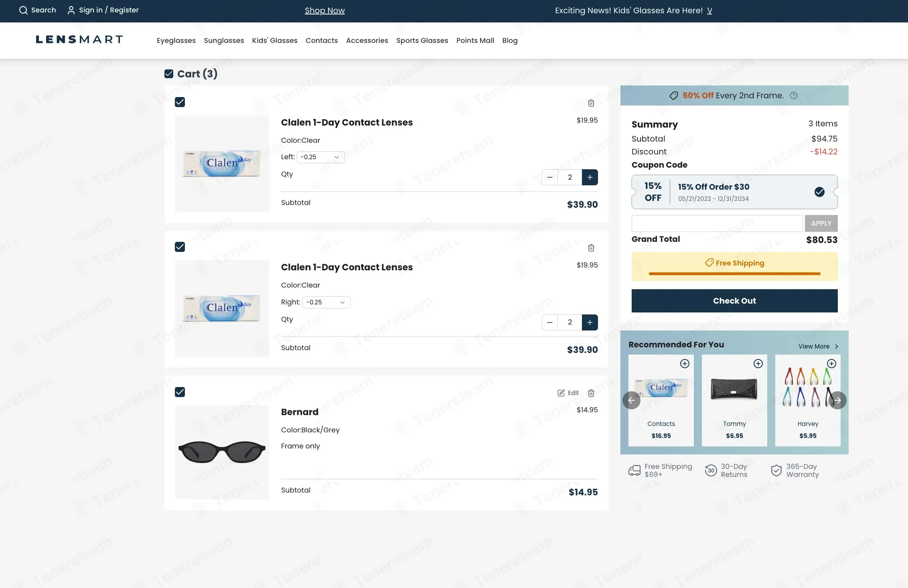Go to the Points Mall page
Screen dimensions: 908x588
pyautogui.click(x=475, y=41)
